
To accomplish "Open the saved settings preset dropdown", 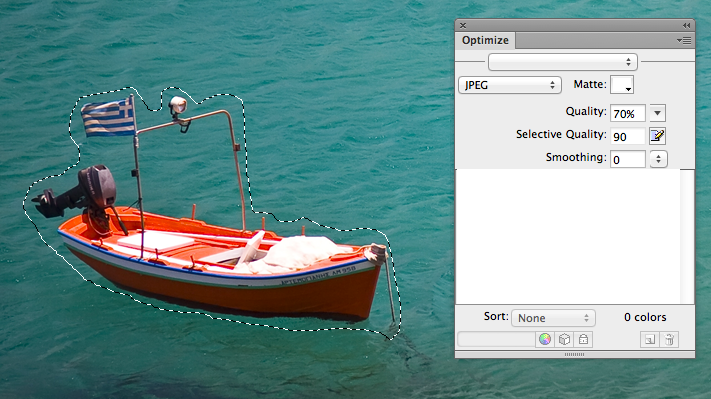I will (563, 62).
